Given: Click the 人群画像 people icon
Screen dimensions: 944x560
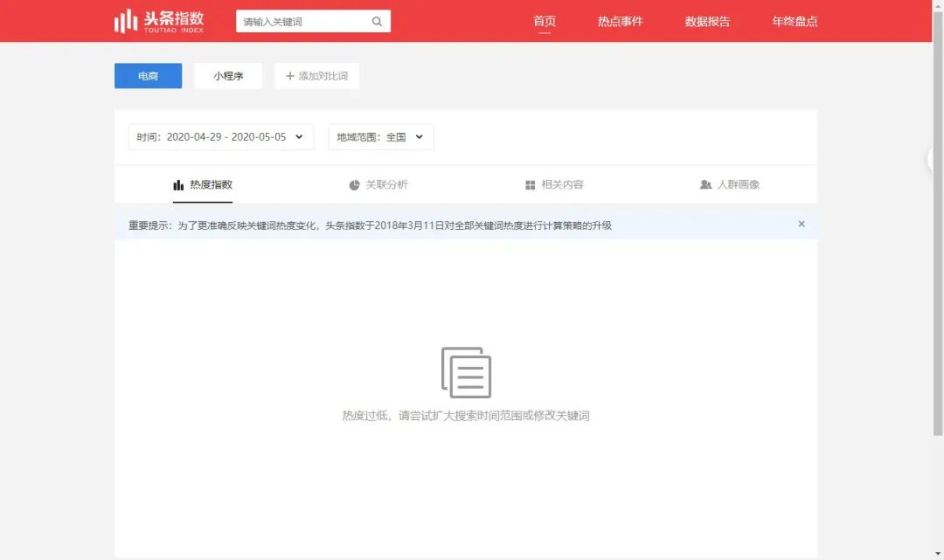Looking at the screenshot, I should point(705,184).
